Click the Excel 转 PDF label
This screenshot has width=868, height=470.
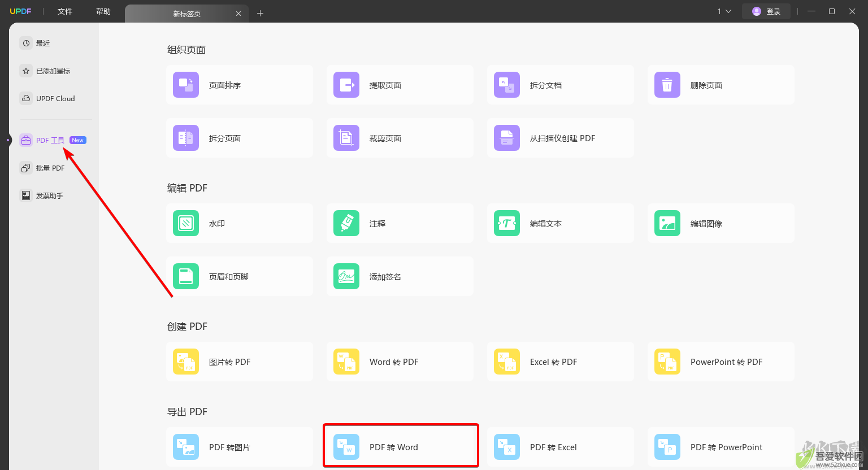click(553, 362)
